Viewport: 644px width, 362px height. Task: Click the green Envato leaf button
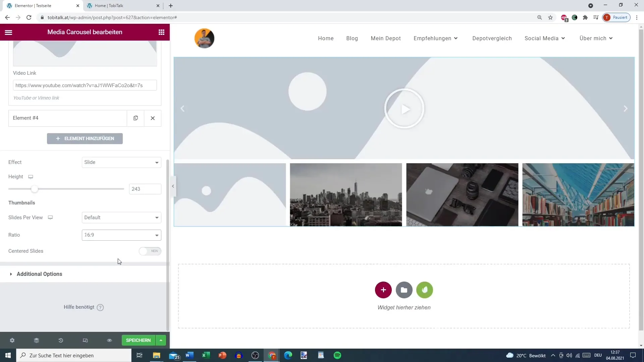coord(425,290)
